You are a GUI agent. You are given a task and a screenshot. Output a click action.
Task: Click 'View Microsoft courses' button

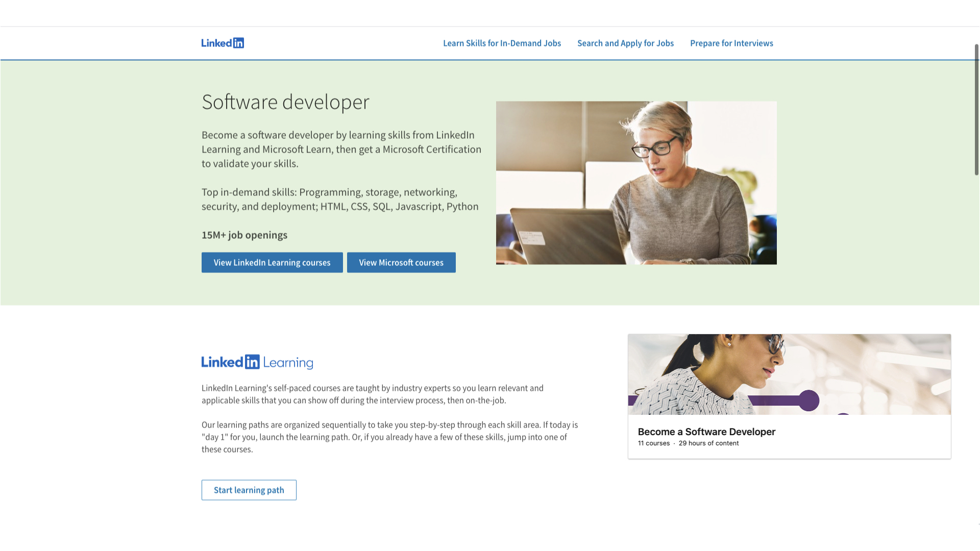(x=401, y=262)
